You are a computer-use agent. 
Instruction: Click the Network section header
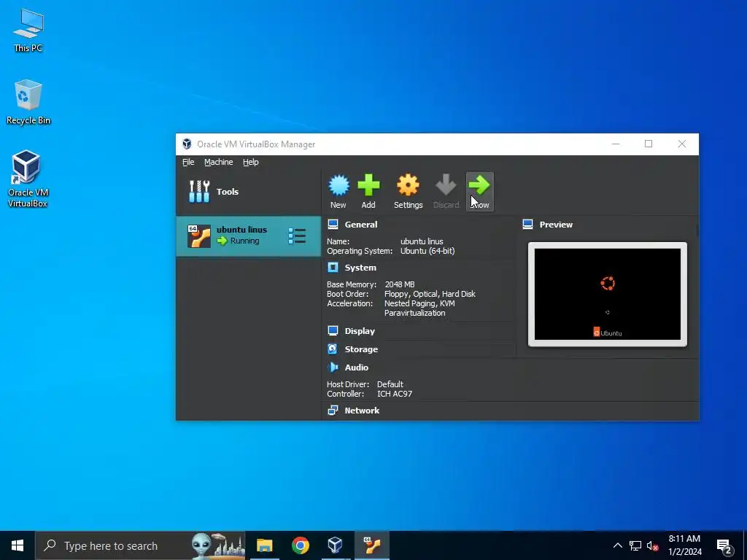pyautogui.click(x=362, y=411)
